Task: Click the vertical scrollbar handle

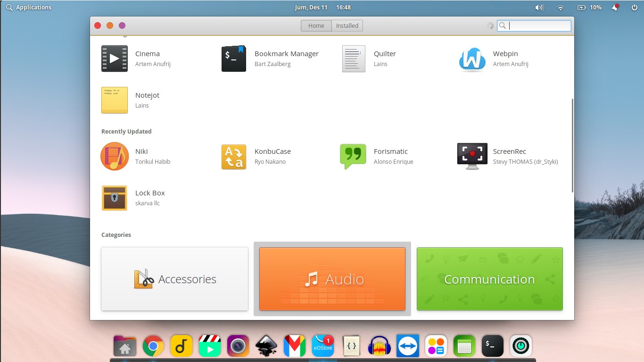Action: [x=572, y=145]
